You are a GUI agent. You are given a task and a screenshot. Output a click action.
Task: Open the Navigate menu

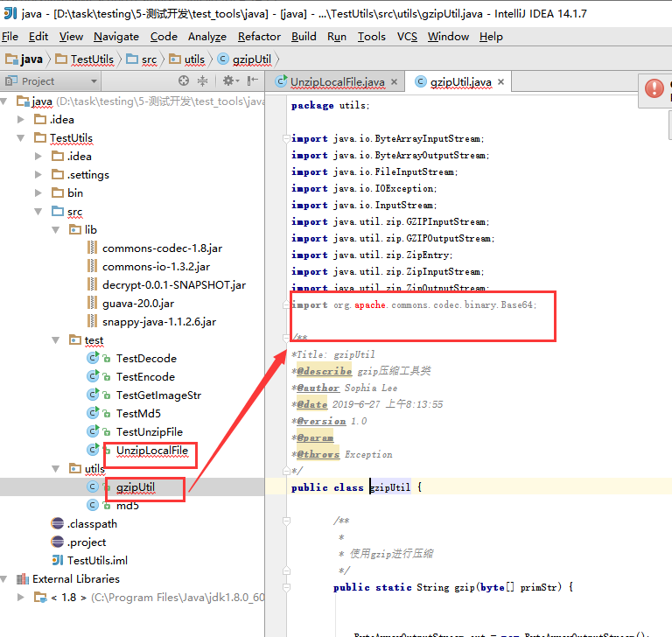116,37
